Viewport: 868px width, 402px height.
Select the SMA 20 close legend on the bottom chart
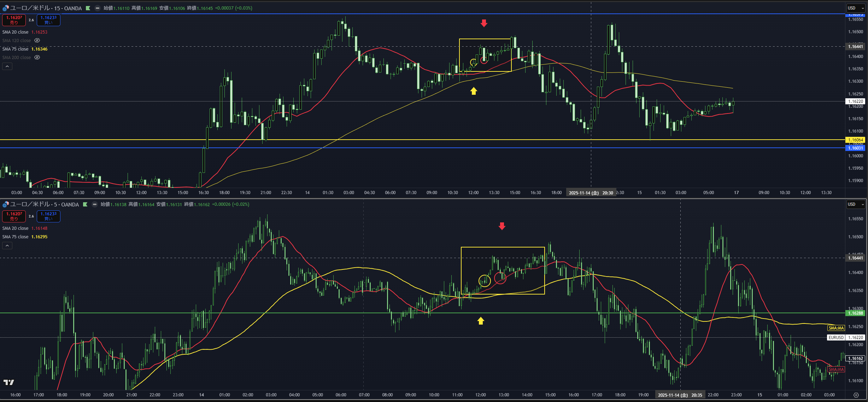(x=15, y=228)
